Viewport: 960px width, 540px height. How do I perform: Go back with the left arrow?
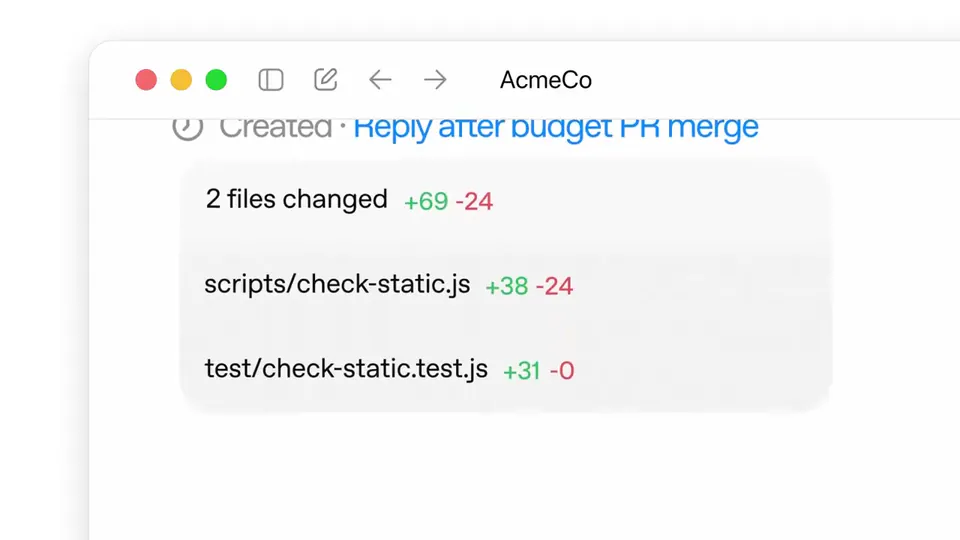point(380,80)
